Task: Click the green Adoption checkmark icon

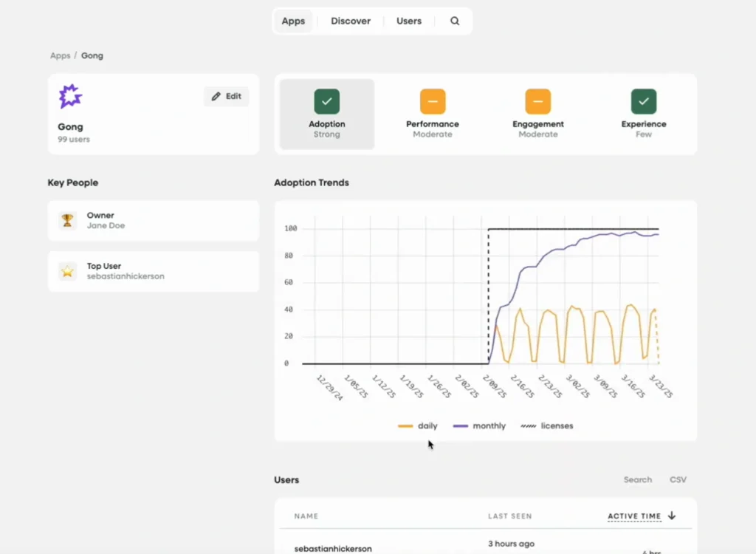Action: click(x=327, y=101)
